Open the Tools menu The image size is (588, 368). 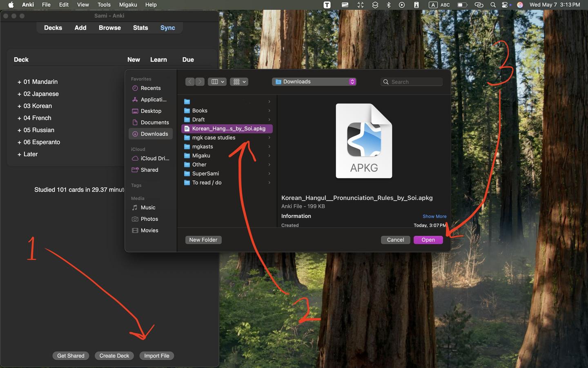104,5
